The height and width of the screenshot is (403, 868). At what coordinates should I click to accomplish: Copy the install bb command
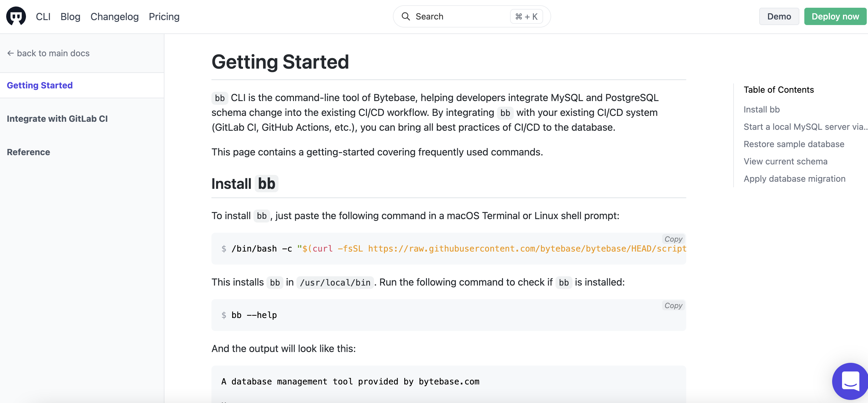(x=673, y=239)
